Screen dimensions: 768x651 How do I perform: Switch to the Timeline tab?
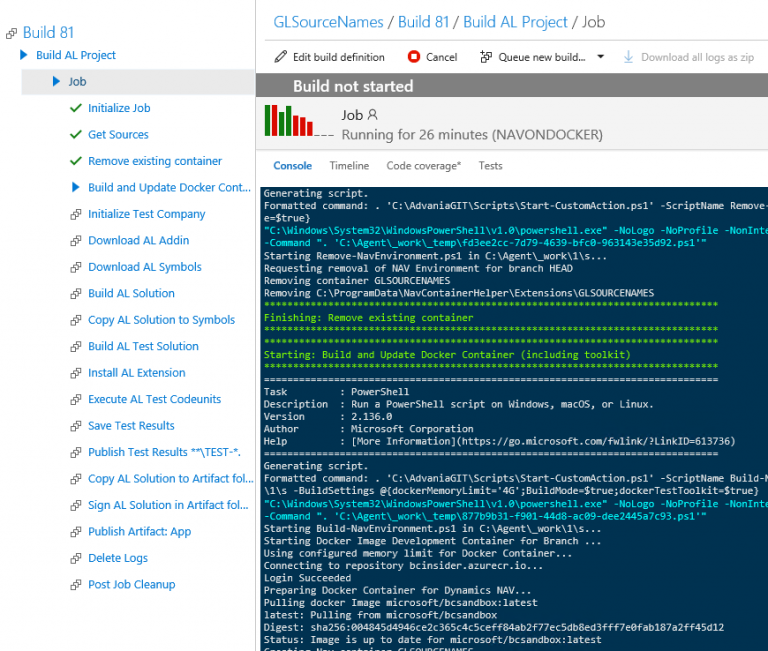349,166
